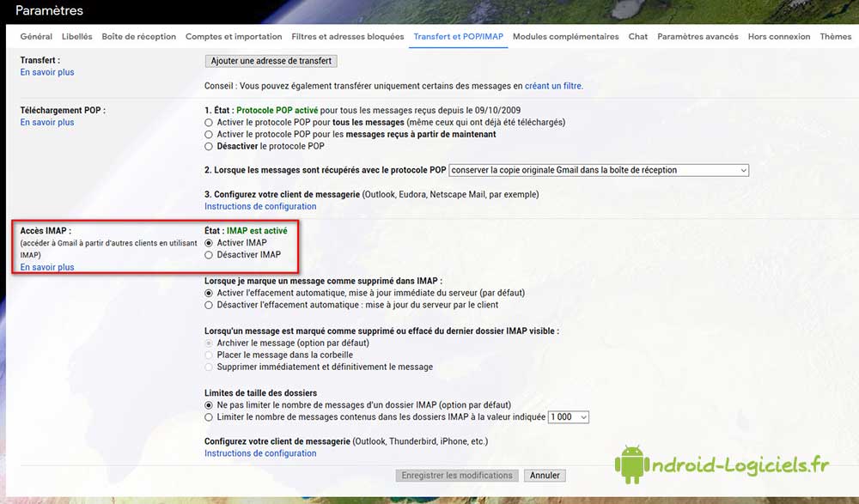Select Limiter le nombre de messages option
859x504 pixels.
(x=209, y=417)
